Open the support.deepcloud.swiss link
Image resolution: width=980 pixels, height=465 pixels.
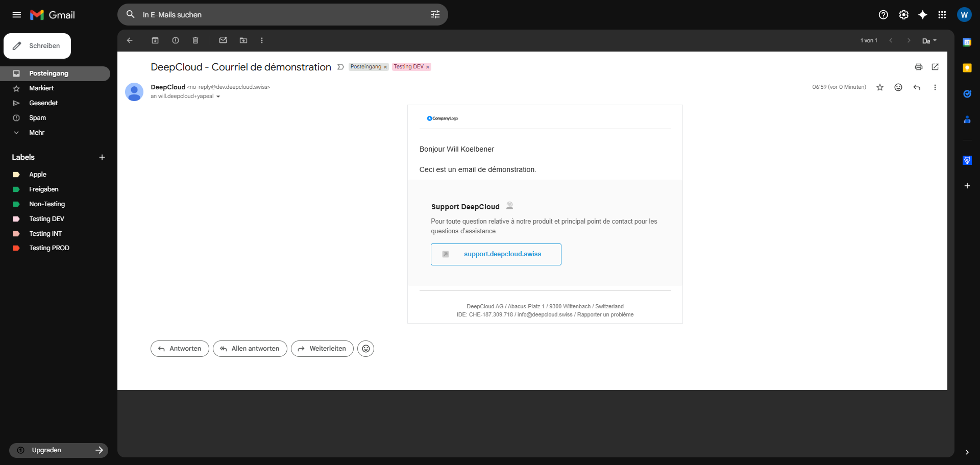click(x=502, y=254)
